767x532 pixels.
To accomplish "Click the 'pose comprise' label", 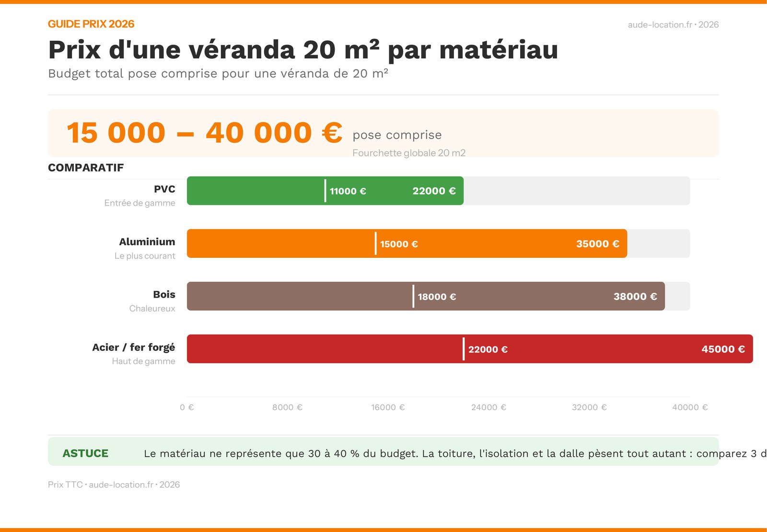I will [397, 135].
